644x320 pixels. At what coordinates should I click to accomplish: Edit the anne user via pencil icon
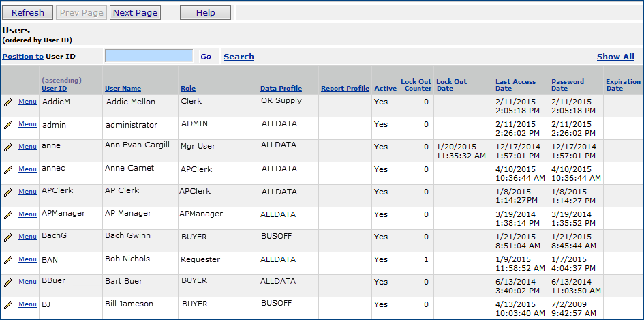coord(8,147)
